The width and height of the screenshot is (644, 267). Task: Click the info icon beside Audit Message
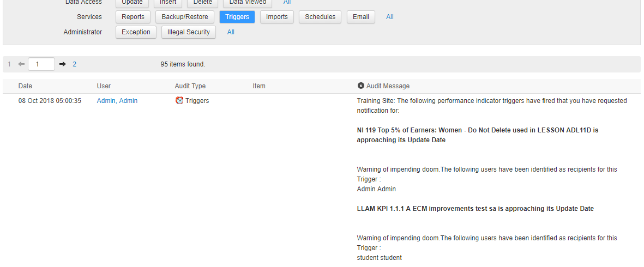(x=360, y=86)
